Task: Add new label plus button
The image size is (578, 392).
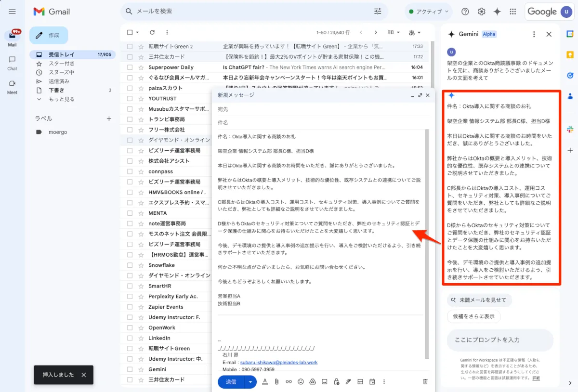Action: tap(109, 118)
